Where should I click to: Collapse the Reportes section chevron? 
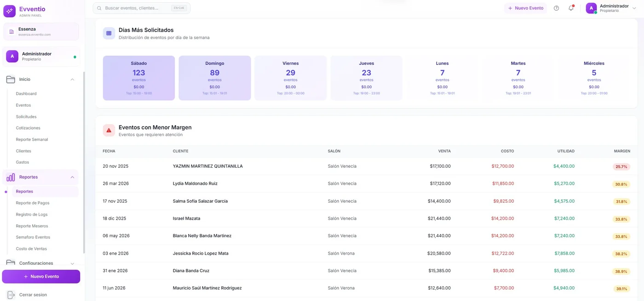[72, 177]
